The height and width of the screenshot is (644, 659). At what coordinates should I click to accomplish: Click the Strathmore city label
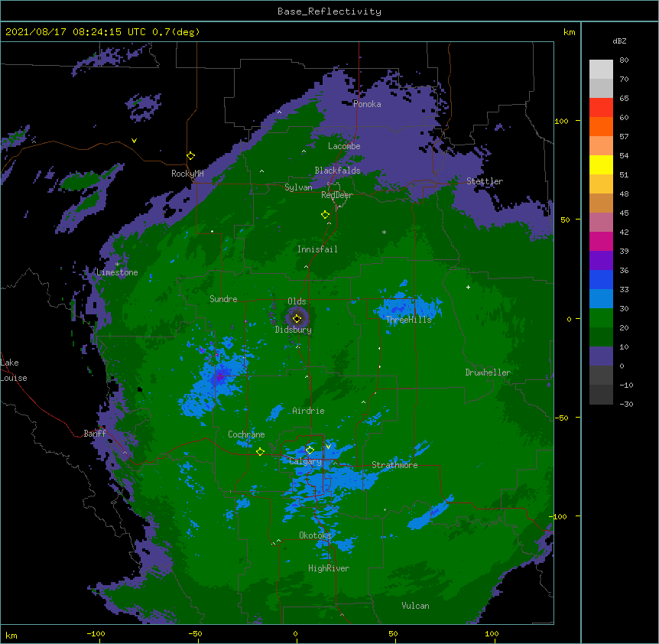(394, 465)
